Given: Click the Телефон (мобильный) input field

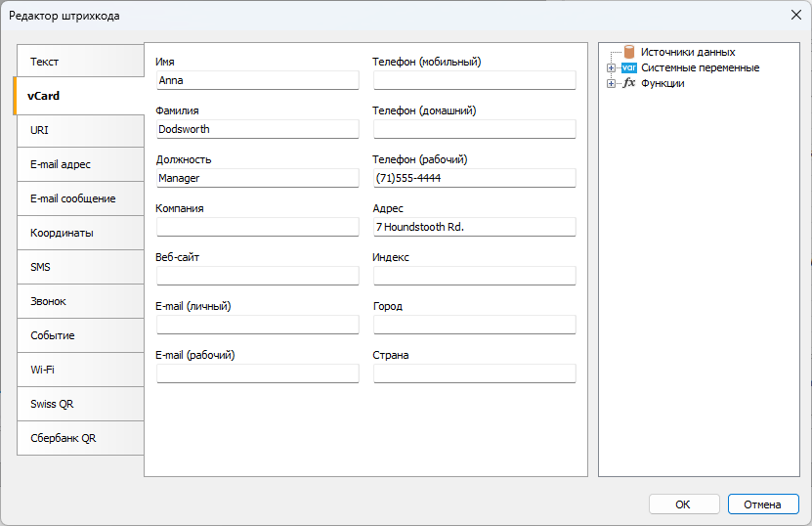Looking at the screenshot, I should [x=474, y=80].
